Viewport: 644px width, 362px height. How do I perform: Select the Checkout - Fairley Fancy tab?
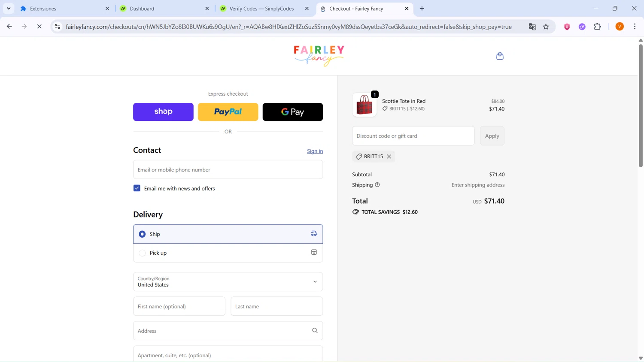[x=364, y=9]
